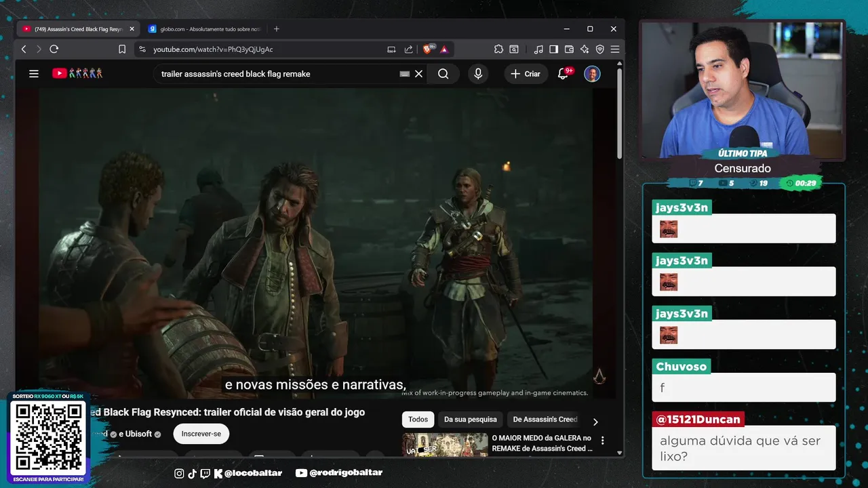Image resolution: width=868 pixels, height=488 pixels.
Task: Open site settings icon beside the URL
Action: (142, 49)
